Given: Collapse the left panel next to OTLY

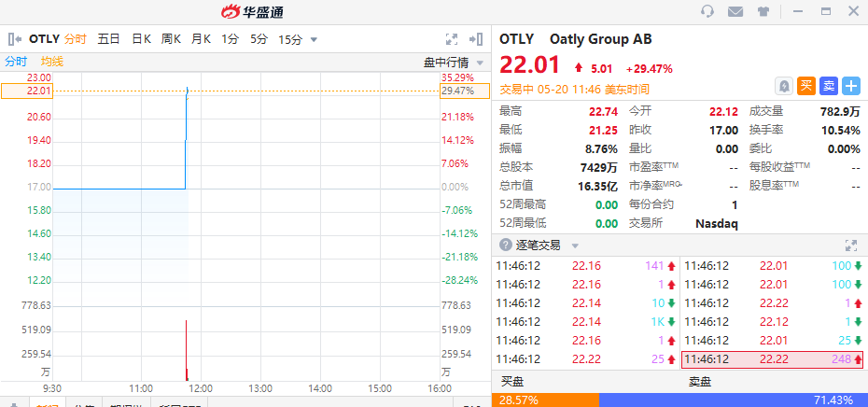Looking at the screenshot, I should 15,39.
